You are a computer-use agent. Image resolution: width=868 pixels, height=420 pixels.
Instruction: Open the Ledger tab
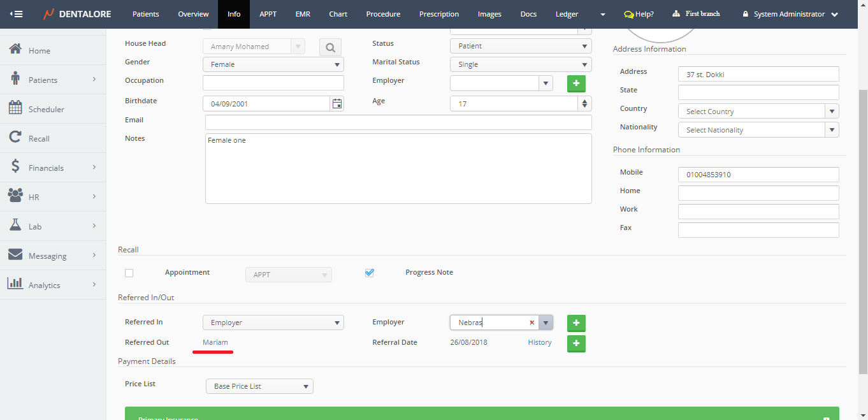coord(567,14)
